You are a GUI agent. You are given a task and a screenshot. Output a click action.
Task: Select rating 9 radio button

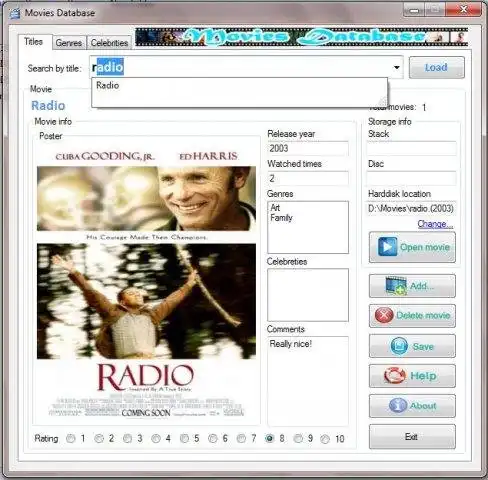[298, 438]
